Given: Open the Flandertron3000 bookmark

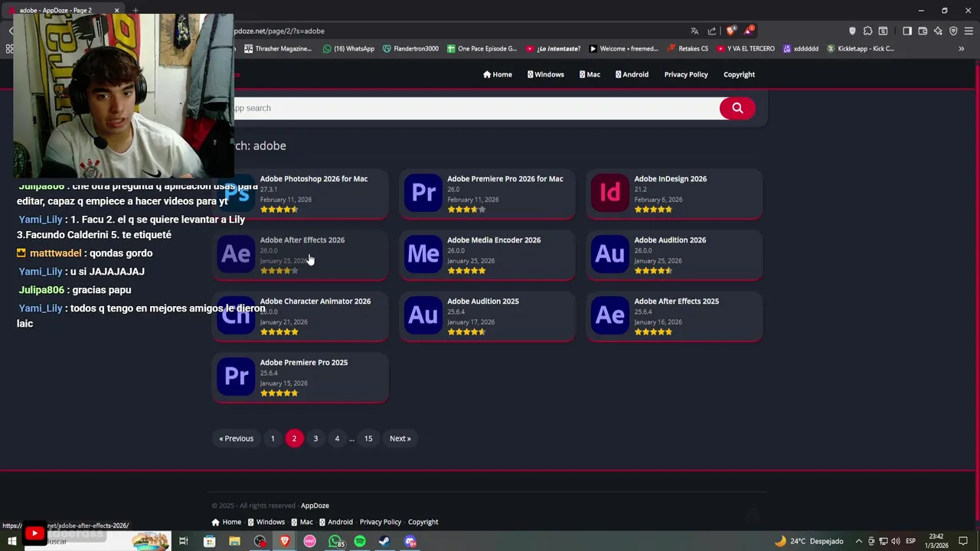Looking at the screenshot, I should (x=410, y=48).
